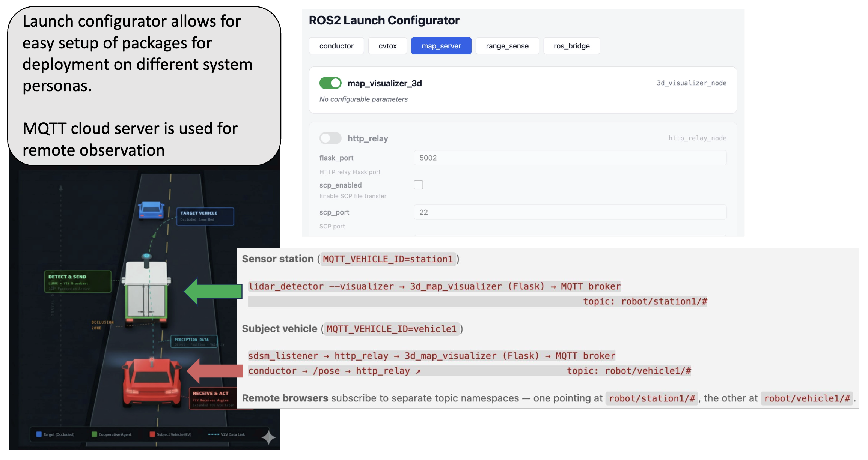This screenshot has height=460, width=868.
Task: Click the green arrow pointing at truck
Action: pos(213,291)
